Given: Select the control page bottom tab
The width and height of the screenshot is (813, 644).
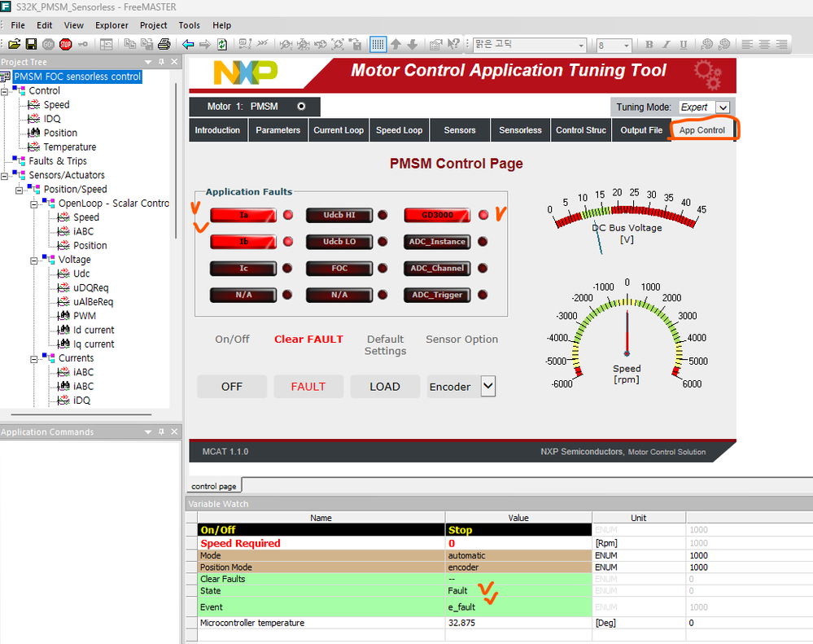Looking at the screenshot, I should coord(213,486).
